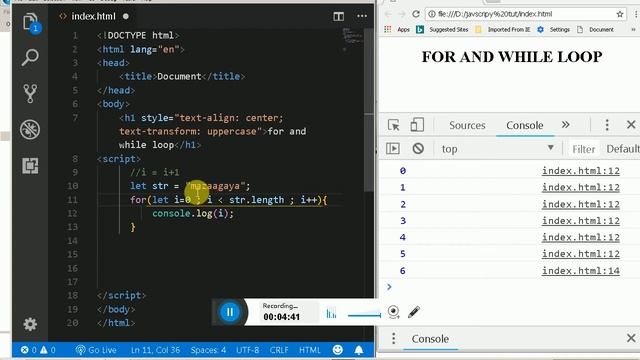Close the DevTools panel
The height and width of the screenshot is (360, 640).
click(x=631, y=124)
